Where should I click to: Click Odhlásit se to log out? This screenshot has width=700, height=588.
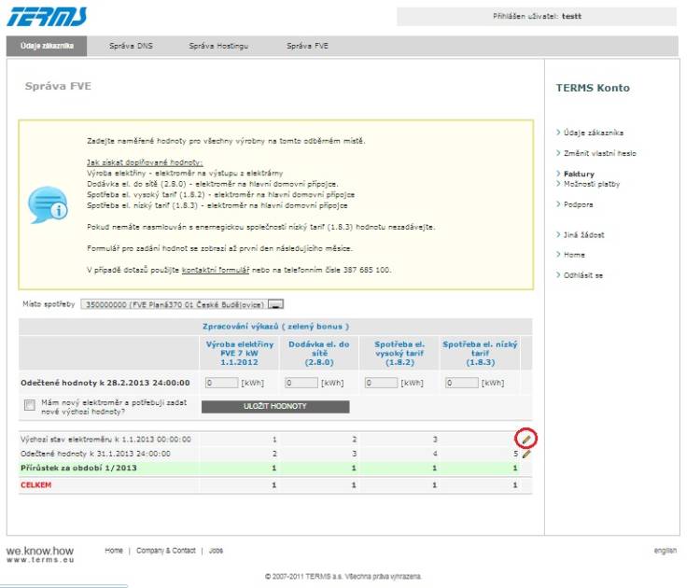coord(583,275)
